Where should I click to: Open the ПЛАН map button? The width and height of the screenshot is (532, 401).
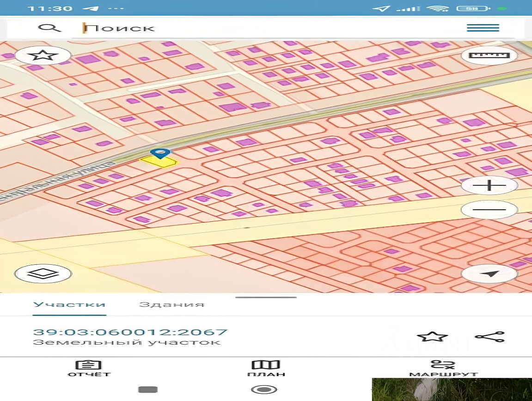point(266,369)
